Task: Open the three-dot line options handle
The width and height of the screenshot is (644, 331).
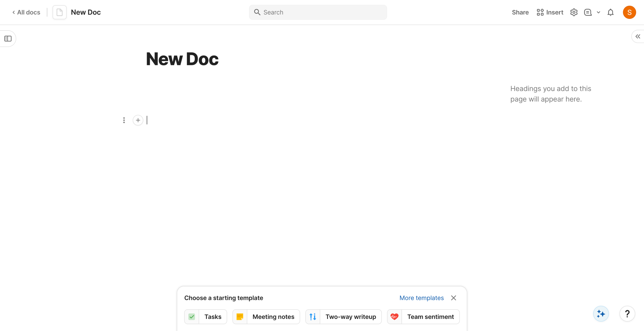Action: click(x=124, y=120)
